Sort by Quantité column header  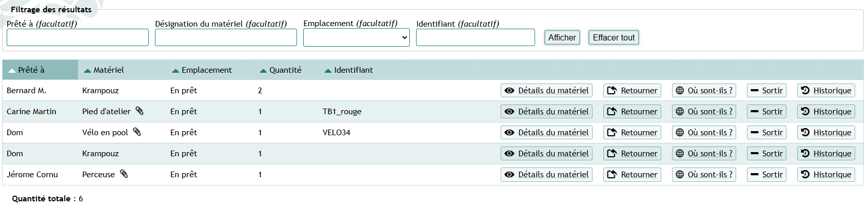pyautogui.click(x=285, y=70)
